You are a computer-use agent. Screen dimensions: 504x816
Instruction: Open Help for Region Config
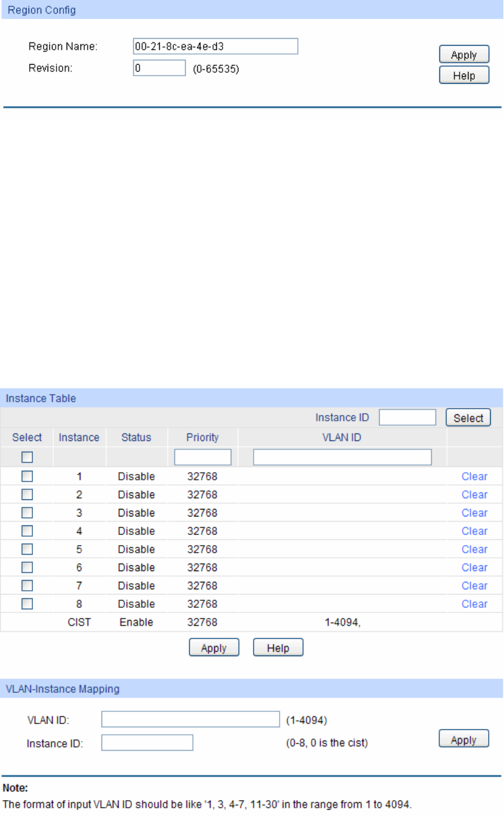click(464, 76)
